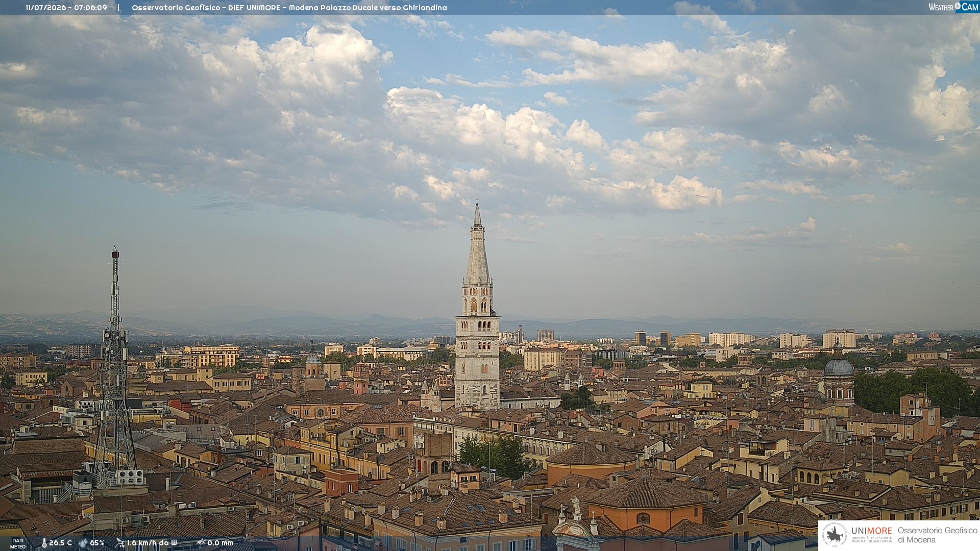Click the Osservatorio Geofisico - DIEF UNIMORE title
The height and width of the screenshot is (551, 980).
[x=289, y=8]
